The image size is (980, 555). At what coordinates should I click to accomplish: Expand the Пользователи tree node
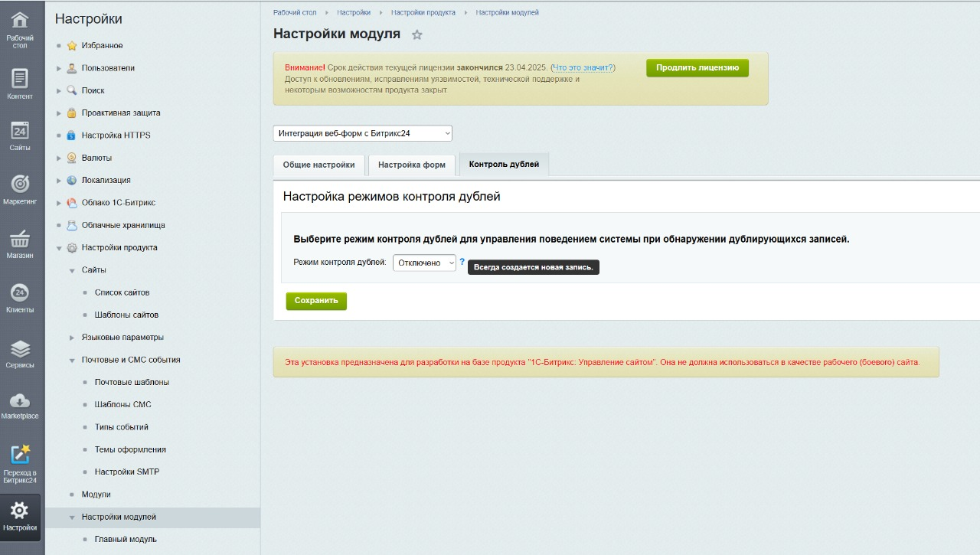pyautogui.click(x=59, y=68)
